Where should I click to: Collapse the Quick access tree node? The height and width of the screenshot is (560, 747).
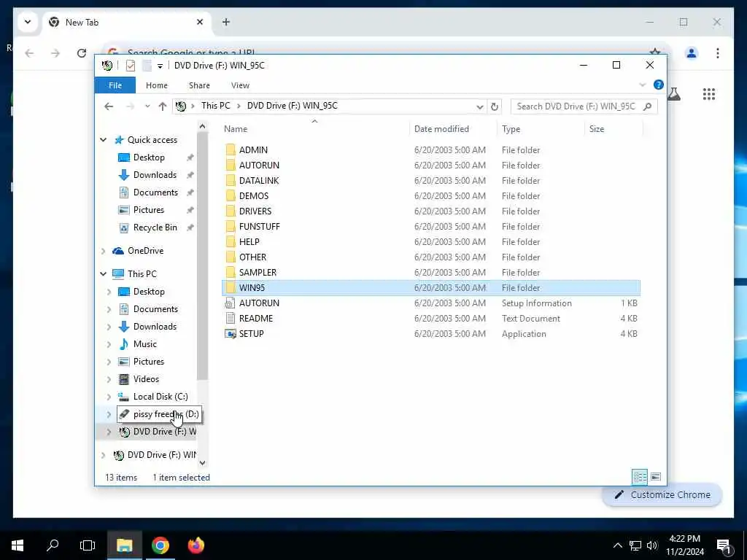pos(103,139)
